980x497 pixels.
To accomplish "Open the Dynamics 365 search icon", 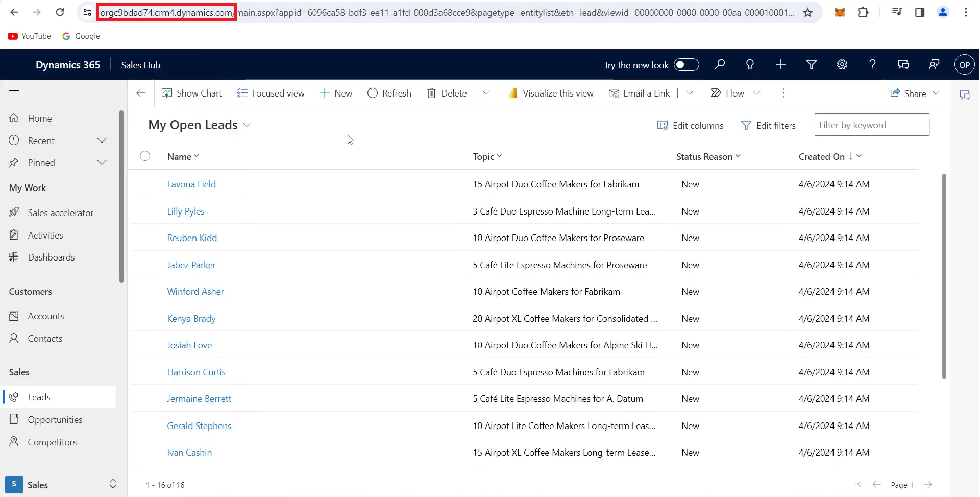I will click(x=719, y=65).
